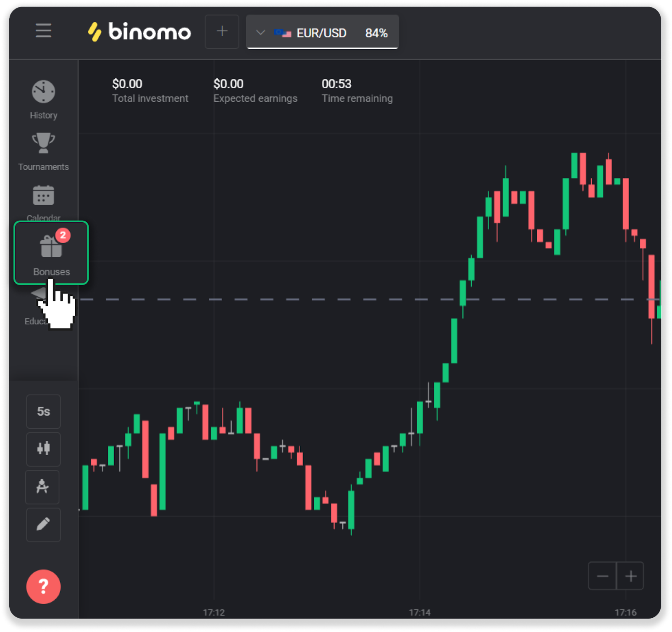Viewport: 672px width, 632px height.
Task: Zoom in the chart with plus
Action: click(630, 576)
